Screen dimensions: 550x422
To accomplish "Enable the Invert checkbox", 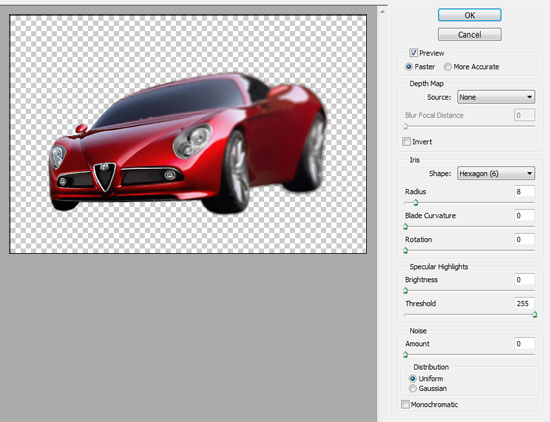I will 407,142.
